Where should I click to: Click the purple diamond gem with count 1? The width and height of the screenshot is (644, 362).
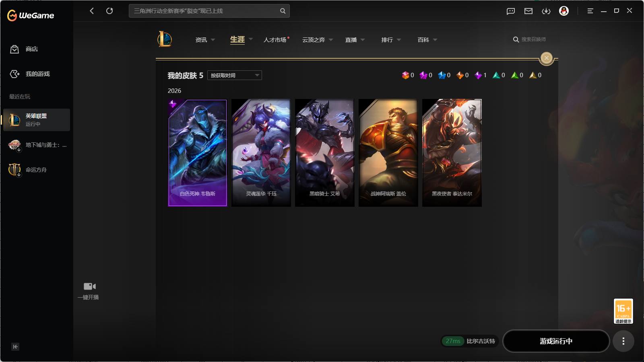[478, 75]
